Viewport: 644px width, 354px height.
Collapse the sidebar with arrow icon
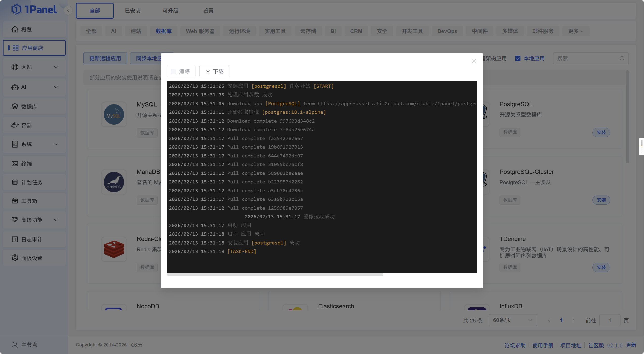pos(68,11)
